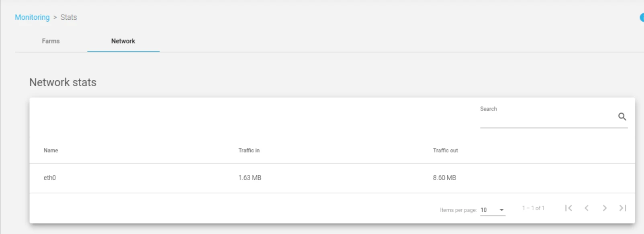Click the Network stats heading
The height and width of the screenshot is (234, 644).
pos(63,82)
